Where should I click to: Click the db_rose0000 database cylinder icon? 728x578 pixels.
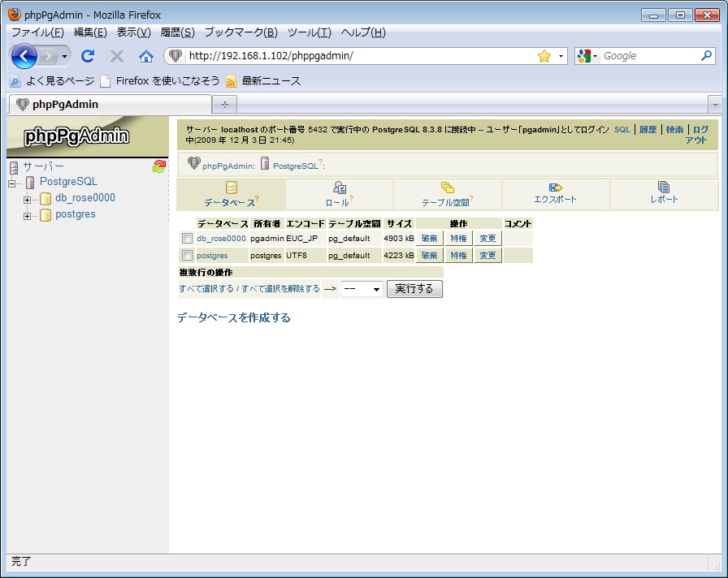[45, 199]
